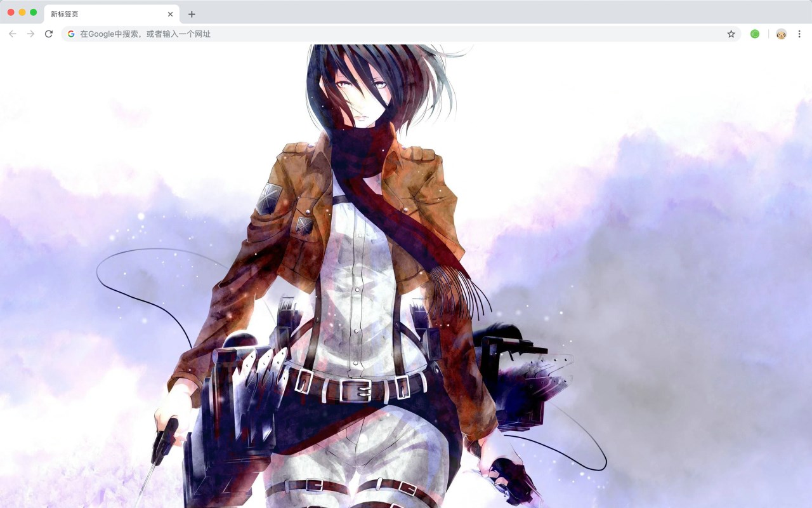Focus the Google search address bar
This screenshot has height=508, width=812.
coord(401,34)
